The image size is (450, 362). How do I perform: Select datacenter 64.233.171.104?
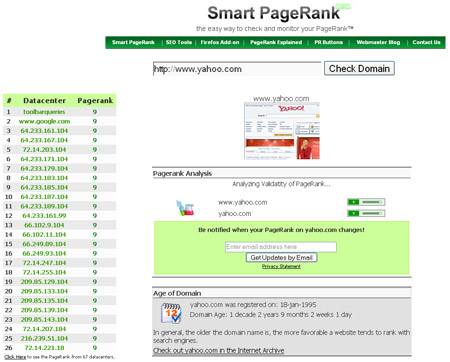click(44, 159)
